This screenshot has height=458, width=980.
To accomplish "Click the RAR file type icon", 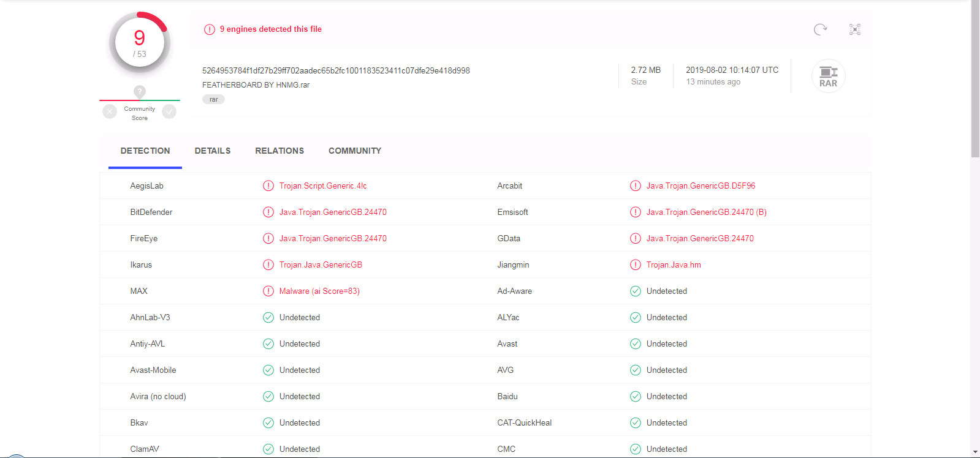I will point(828,76).
